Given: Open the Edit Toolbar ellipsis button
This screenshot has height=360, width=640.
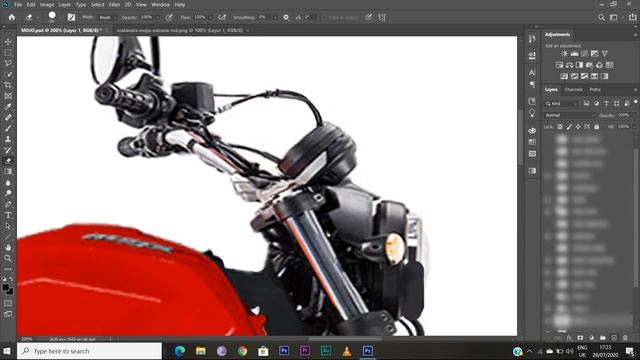Looking at the screenshot, I should (x=8, y=269).
